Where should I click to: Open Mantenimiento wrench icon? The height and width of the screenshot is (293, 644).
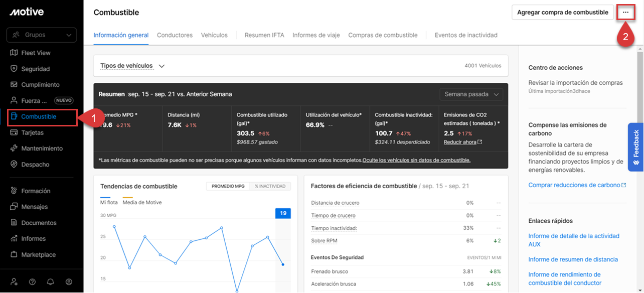click(x=14, y=149)
